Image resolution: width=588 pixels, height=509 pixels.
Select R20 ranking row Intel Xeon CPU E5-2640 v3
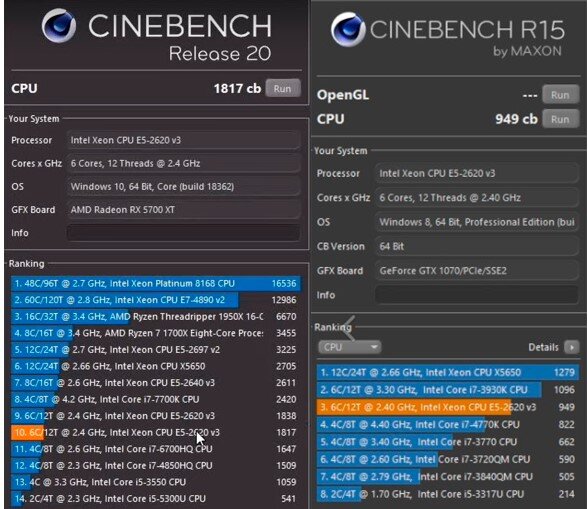click(156, 383)
